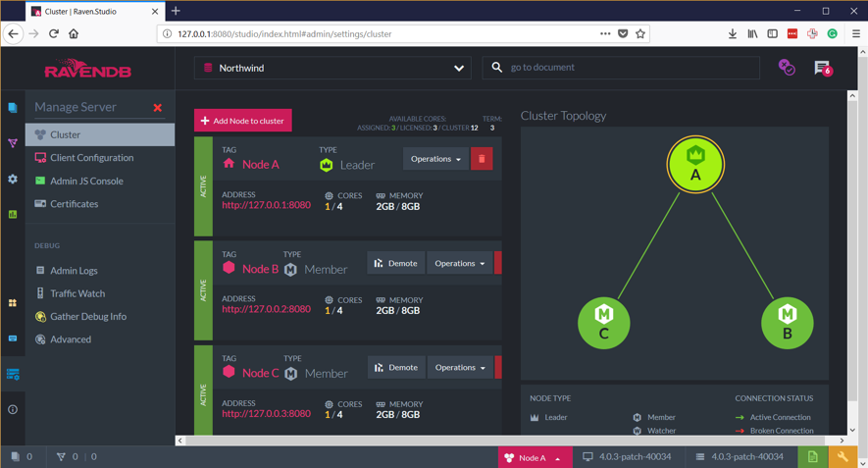Select member node C in topology graph
The height and width of the screenshot is (468, 868).
click(x=604, y=323)
